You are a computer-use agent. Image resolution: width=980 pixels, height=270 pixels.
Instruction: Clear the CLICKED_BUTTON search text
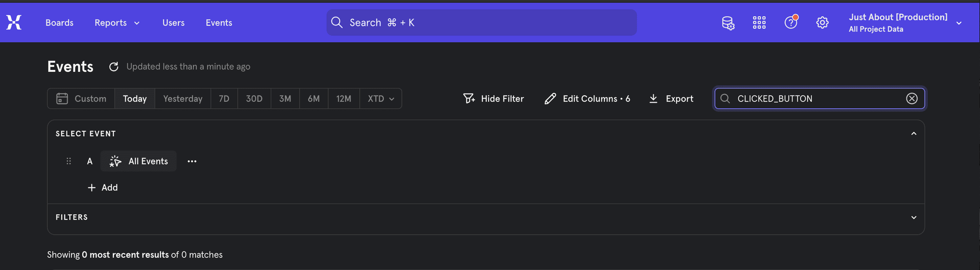click(x=912, y=99)
